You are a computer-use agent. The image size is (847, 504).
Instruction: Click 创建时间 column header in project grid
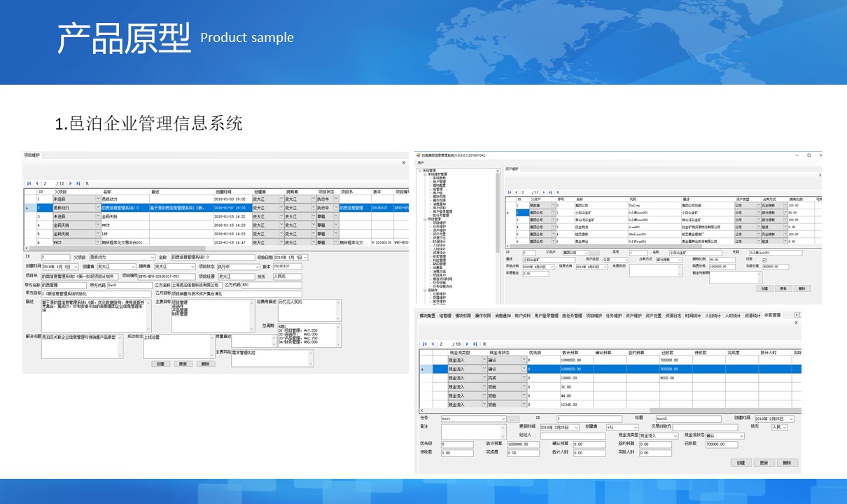pyautogui.click(x=223, y=191)
